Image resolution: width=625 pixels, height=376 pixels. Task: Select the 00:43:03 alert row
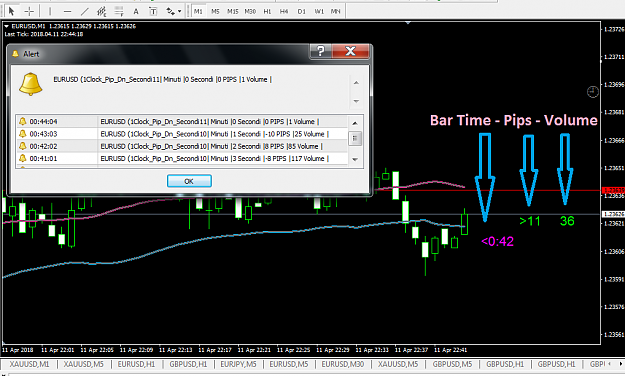[182, 134]
